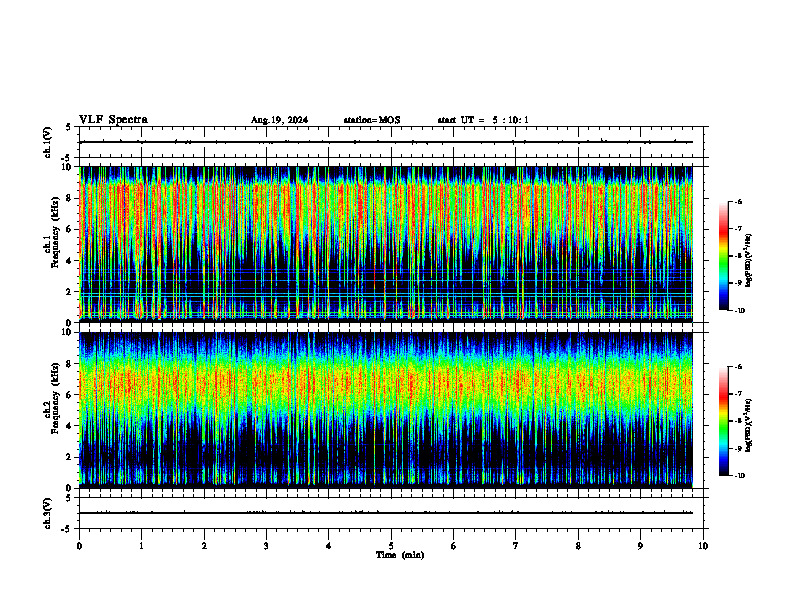Click the "station=MOS" header label

(372, 120)
